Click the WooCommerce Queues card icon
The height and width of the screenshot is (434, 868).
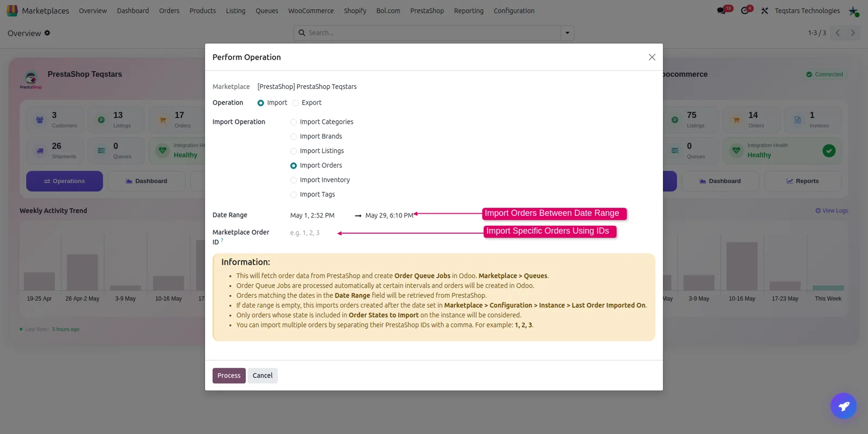[675, 151]
